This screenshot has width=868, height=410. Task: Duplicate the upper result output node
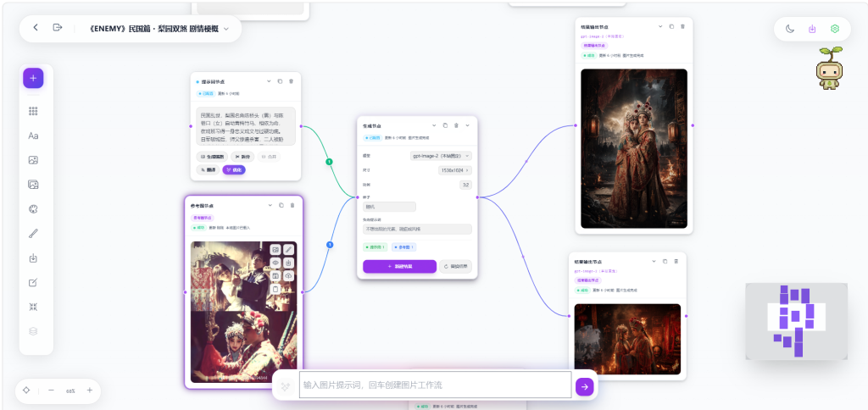[x=671, y=26]
